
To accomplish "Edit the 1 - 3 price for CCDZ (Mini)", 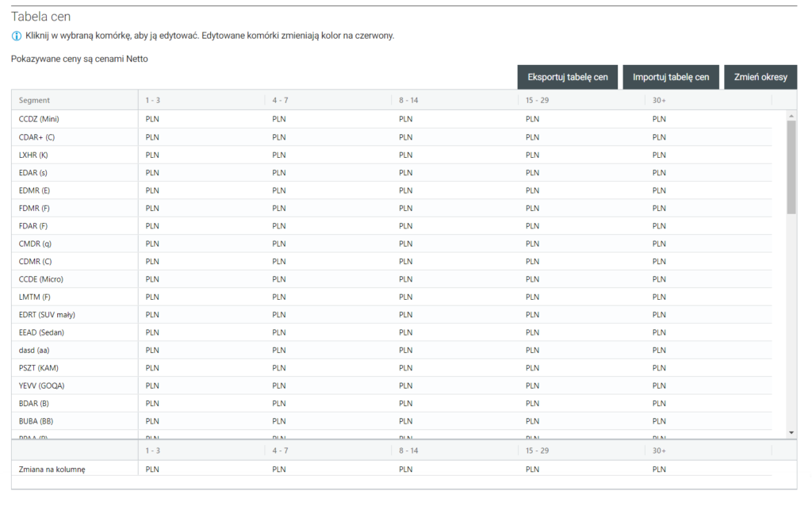I will point(201,120).
